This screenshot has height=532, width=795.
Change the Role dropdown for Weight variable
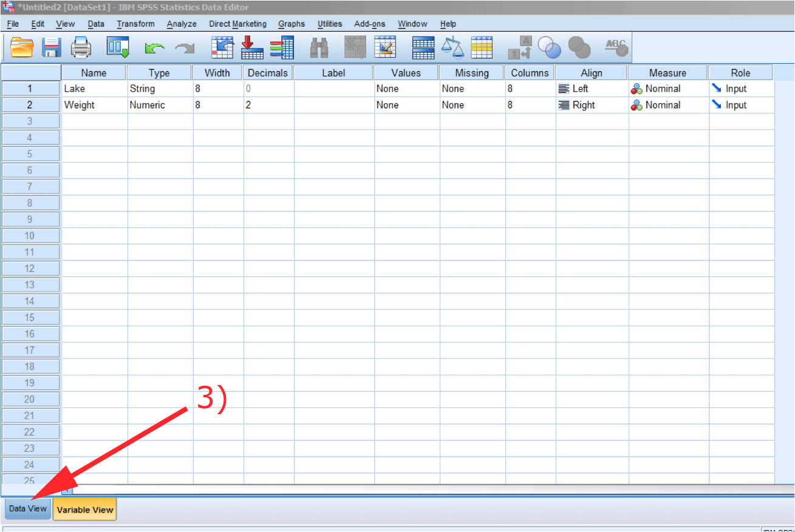(740, 104)
